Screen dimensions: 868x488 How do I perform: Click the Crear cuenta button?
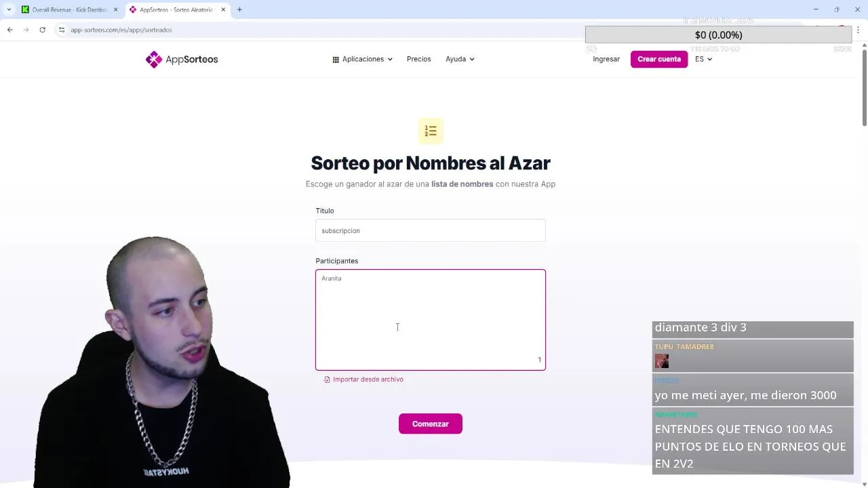[659, 59]
